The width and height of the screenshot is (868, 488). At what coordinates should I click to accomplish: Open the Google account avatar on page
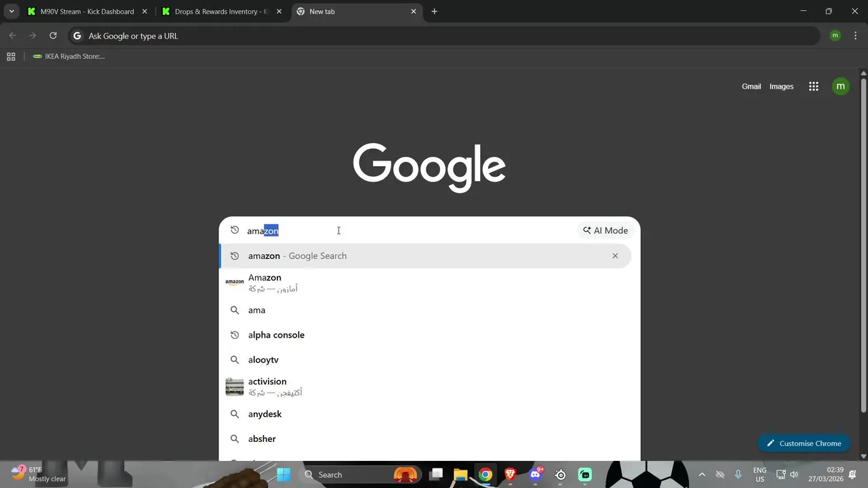pyautogui.click(x=841, y=86)
